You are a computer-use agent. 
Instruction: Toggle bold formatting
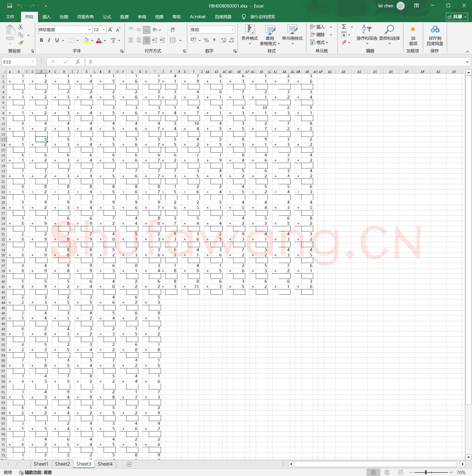click(x=41, y=40)
